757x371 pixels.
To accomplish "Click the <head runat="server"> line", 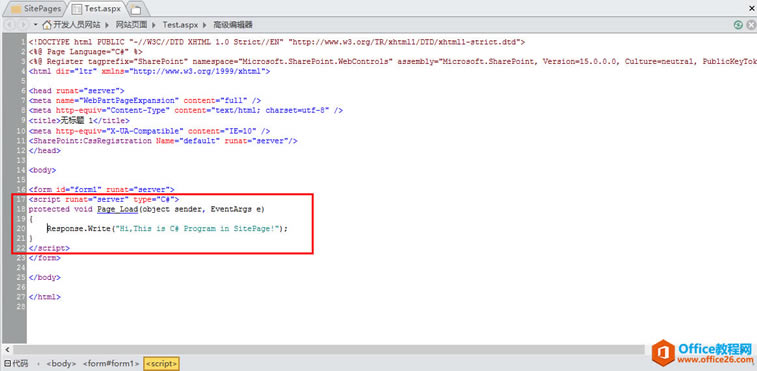I will [76, 90].
